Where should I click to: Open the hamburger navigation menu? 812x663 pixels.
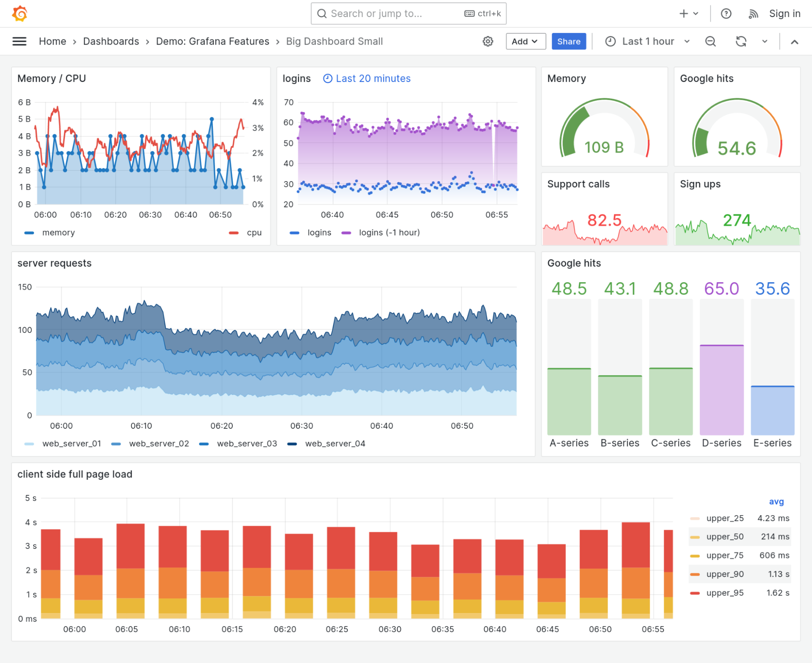[19, 41]
